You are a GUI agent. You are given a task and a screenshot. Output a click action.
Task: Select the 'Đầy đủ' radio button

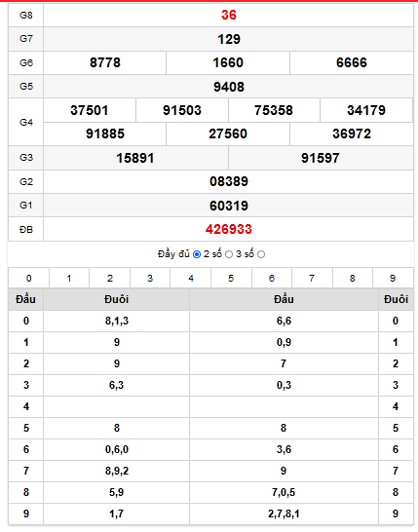(197, 254)
